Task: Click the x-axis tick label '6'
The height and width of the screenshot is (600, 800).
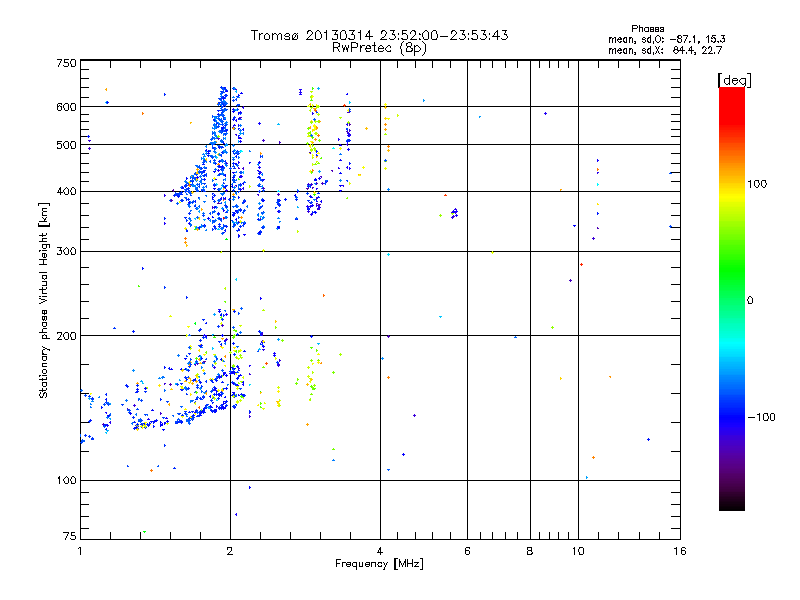Action: coord(467,551)
